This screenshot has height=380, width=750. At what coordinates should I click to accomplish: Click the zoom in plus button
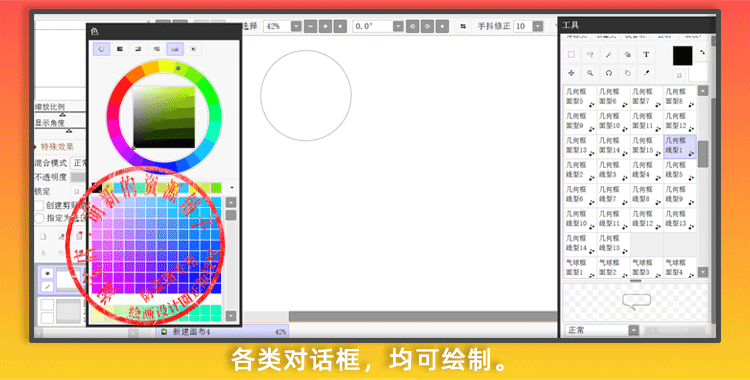coord(325,26)
